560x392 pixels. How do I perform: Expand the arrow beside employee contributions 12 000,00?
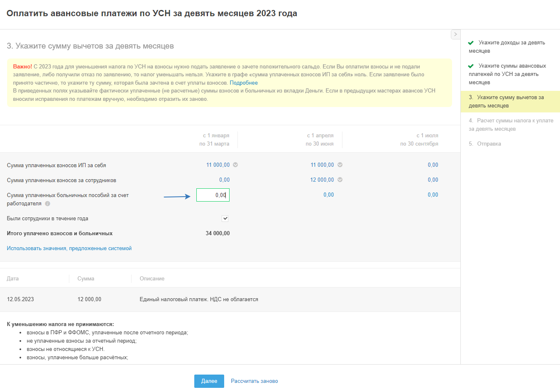pyautogui.click(x=340, y=180)
